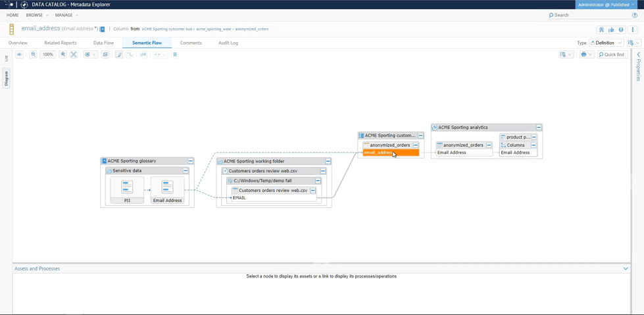The width and height of the screenshot is (644, 315).
Task: Fit diagram to screen icon
Action: coord(74,54)
